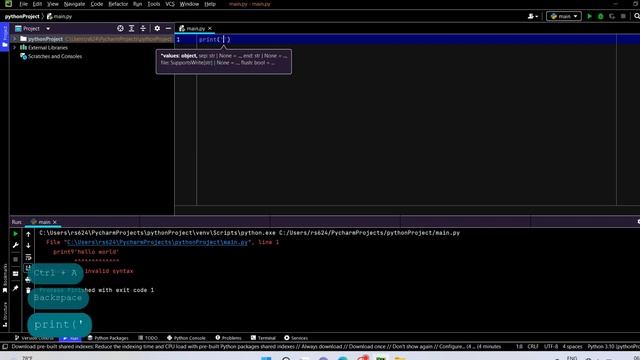Image resolution: width=640 pixels, height=360 pixels.
Task: Open the Version Control tool window
Action: 34,338
